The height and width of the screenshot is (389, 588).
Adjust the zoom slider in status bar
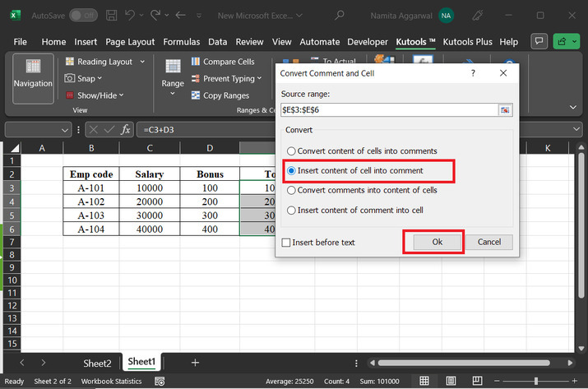pos(535,382)
